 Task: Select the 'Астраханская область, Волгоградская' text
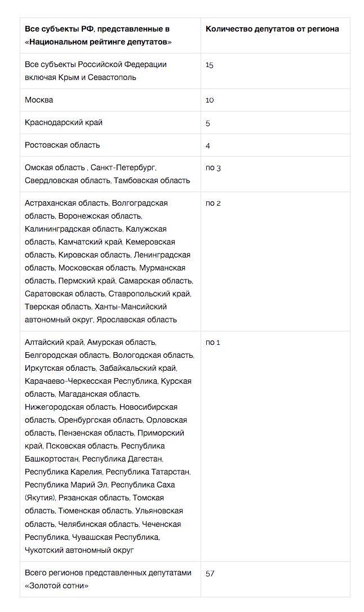point(96,203)
